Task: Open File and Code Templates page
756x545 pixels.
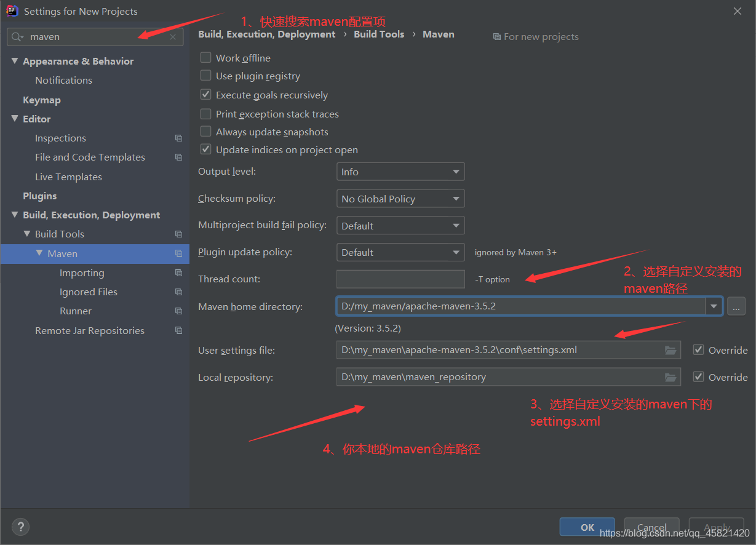Action: pyautogui.click(x=90, y=157)
